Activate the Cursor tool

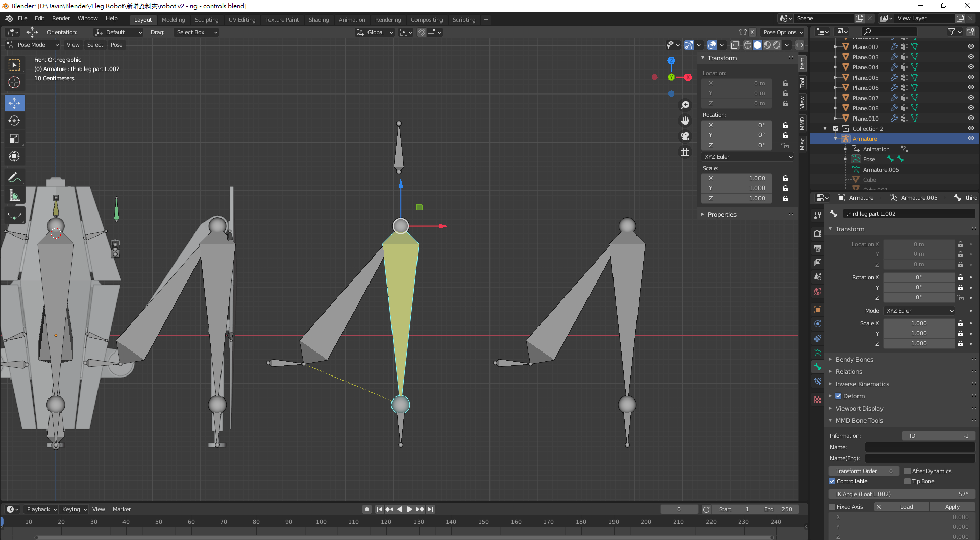15,82
